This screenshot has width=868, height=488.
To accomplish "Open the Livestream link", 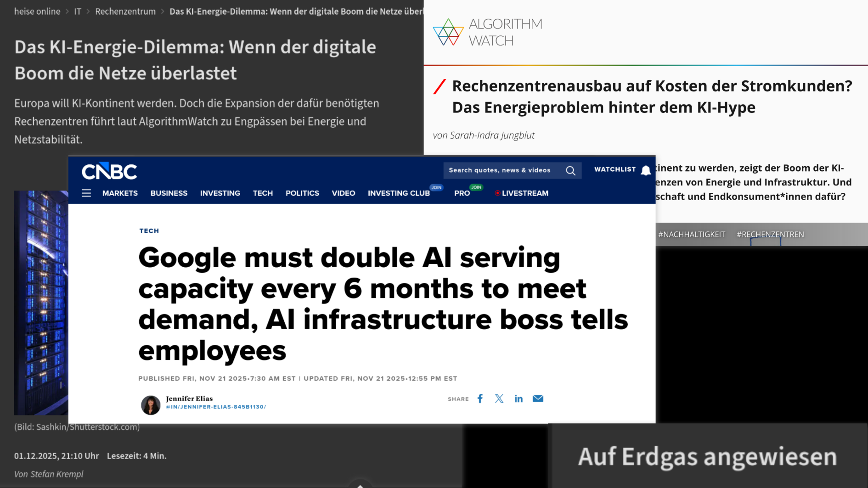I will 524,193.
